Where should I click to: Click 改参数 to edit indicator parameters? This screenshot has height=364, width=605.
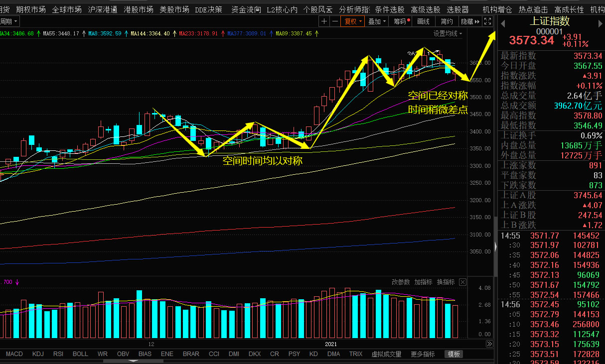point(401,282)
